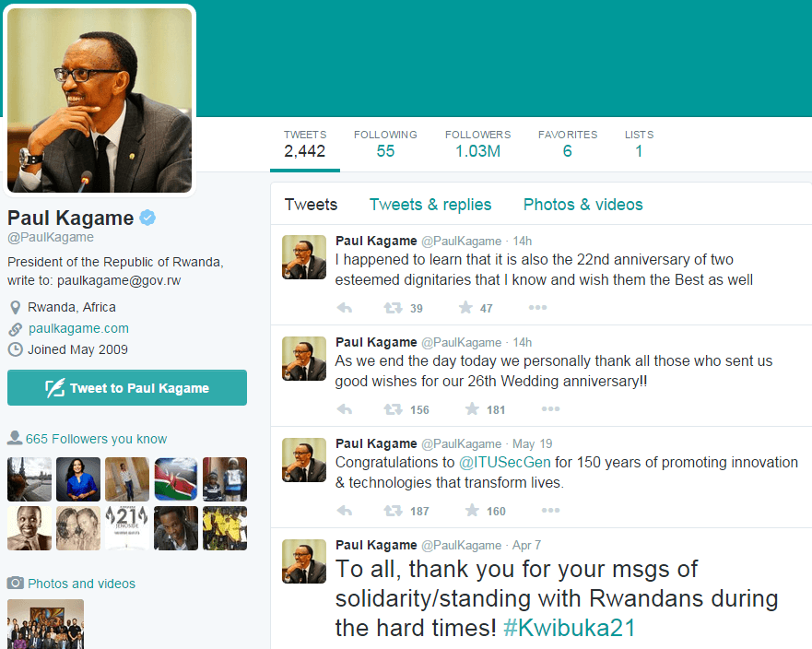The width and height of the screenshot is (812, 649).
Task: Favorite the 22nd anniversary tweet
Action: (x=465, y=308)
